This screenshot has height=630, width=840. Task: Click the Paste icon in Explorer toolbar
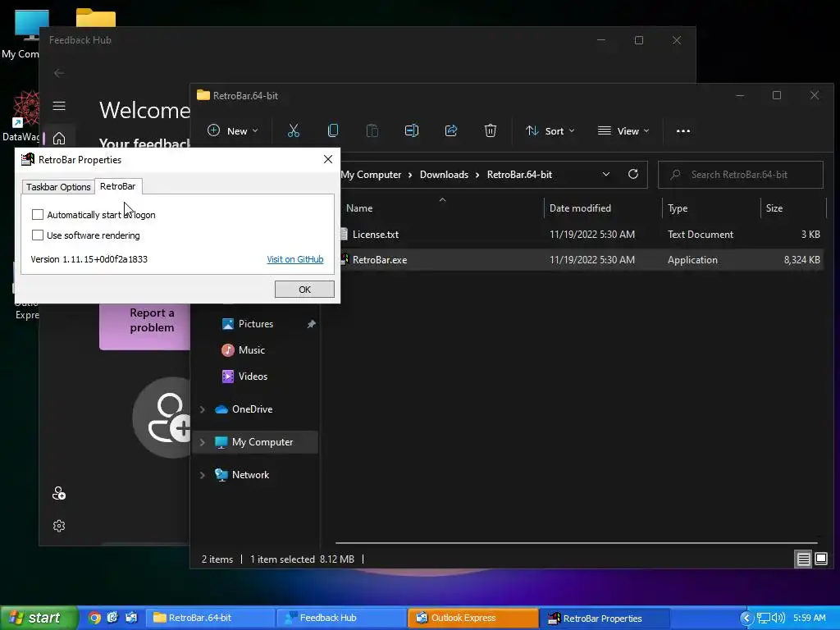(372, 130)
